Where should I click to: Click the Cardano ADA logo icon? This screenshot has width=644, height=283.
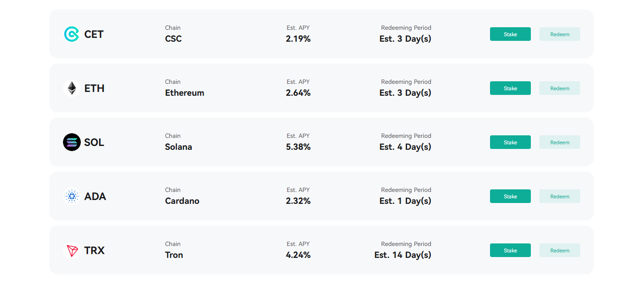71,196
